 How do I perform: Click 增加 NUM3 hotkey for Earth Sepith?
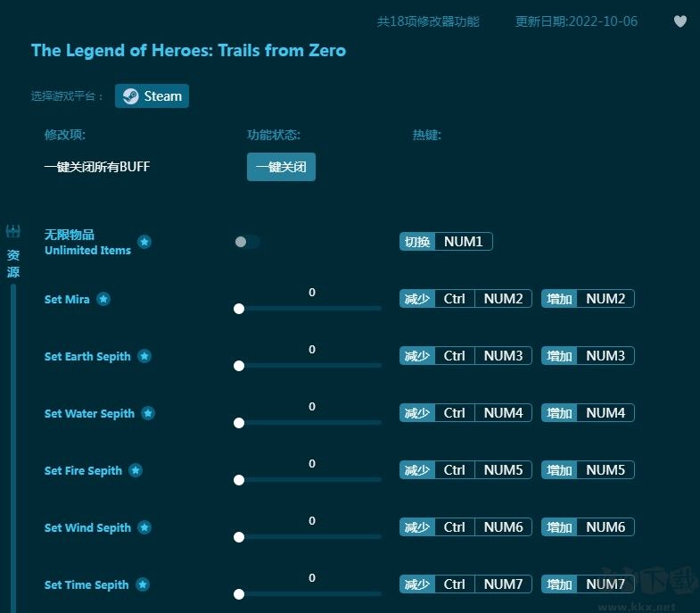pos(588,356)
